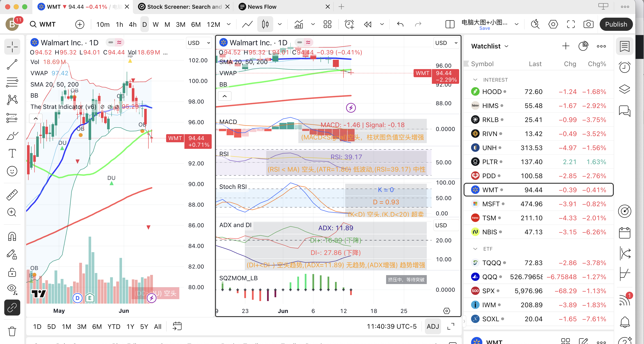This screenshot has width=644, height=344.
Task: Select the Text drawing tool
Action: pos(12,153)
